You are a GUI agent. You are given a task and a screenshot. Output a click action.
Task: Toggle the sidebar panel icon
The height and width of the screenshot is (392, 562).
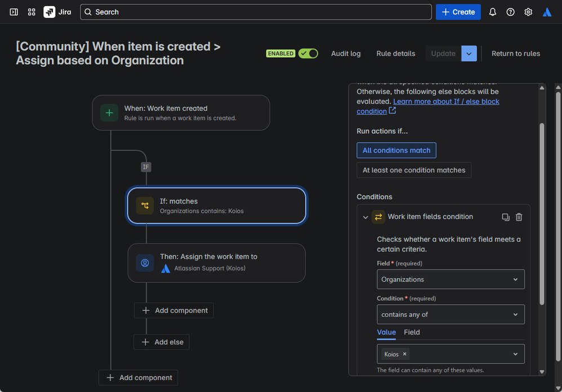tap(14, 12)
